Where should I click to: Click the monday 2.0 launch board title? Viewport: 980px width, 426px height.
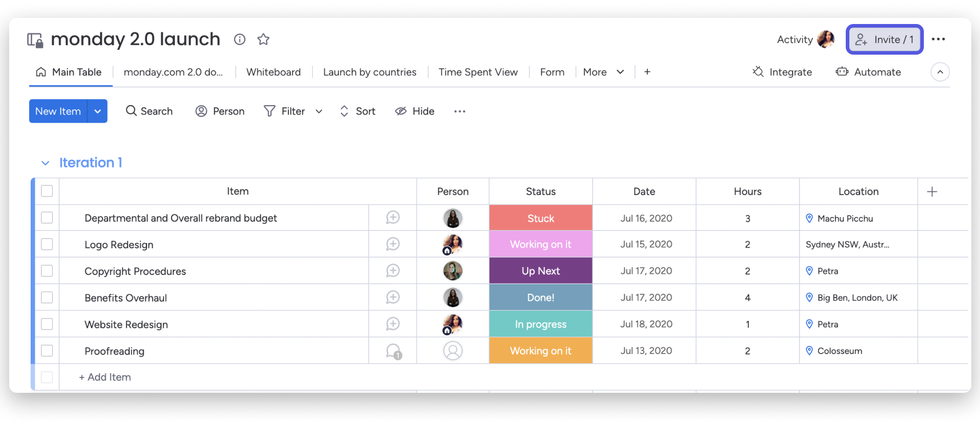(135, 39)
